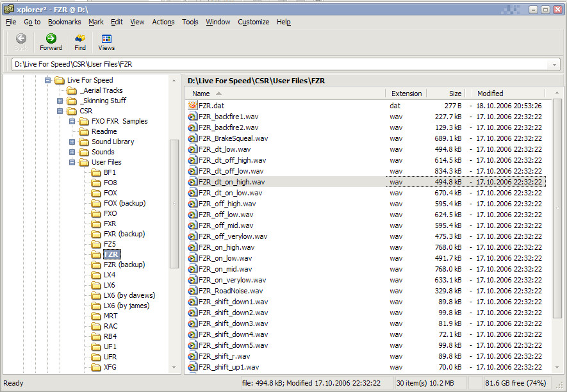The width and height of the screenshot is (567, 392).
Task: Click the FZR_off_mid.wav file icon
Action: tap(192, 225)
